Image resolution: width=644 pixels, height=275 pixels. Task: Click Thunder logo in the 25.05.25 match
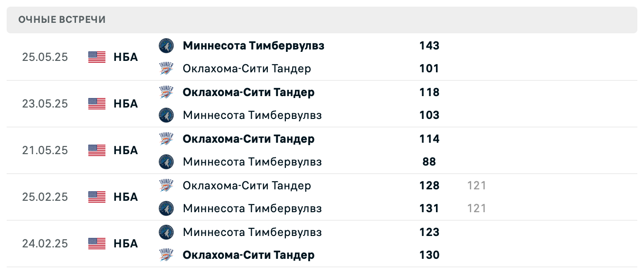pyautogui.click(x=166, y=69)
